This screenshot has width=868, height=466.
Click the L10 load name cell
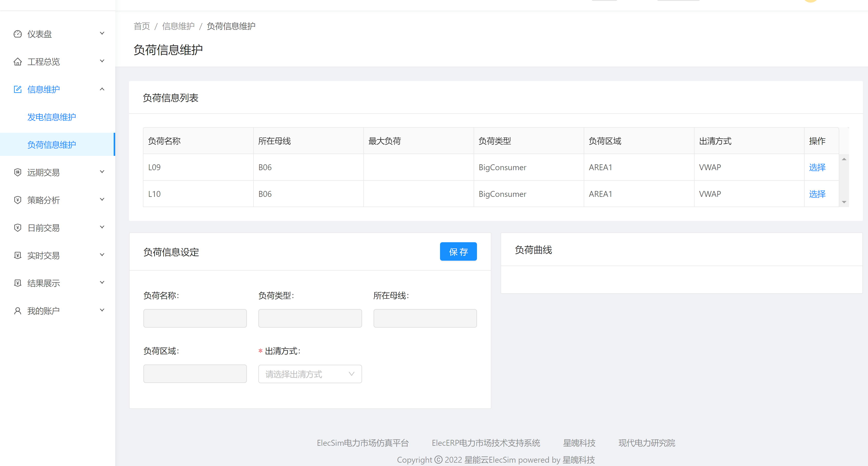pos(198,194)
